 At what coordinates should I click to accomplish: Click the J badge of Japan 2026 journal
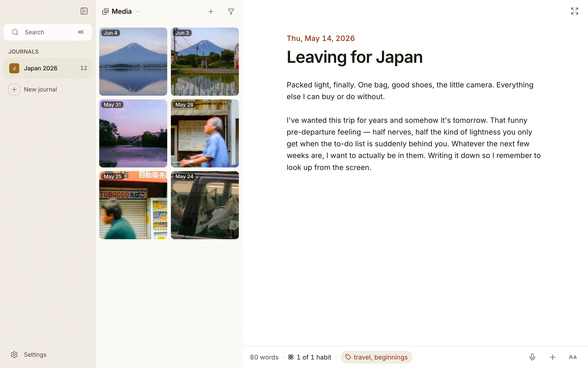pyautogui.click(x=14, y=68)
